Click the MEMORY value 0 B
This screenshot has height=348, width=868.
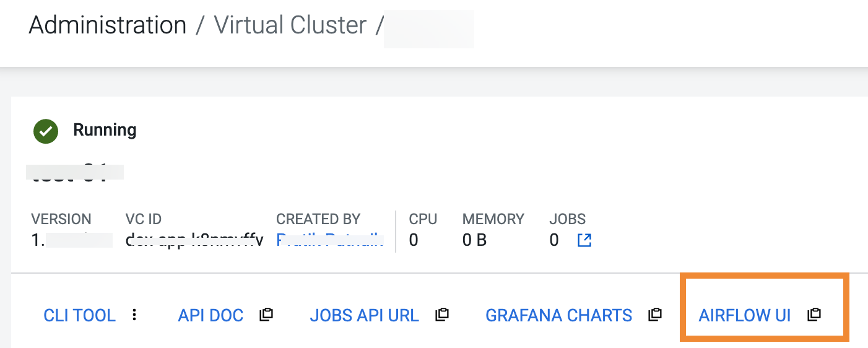pos(474,240)
